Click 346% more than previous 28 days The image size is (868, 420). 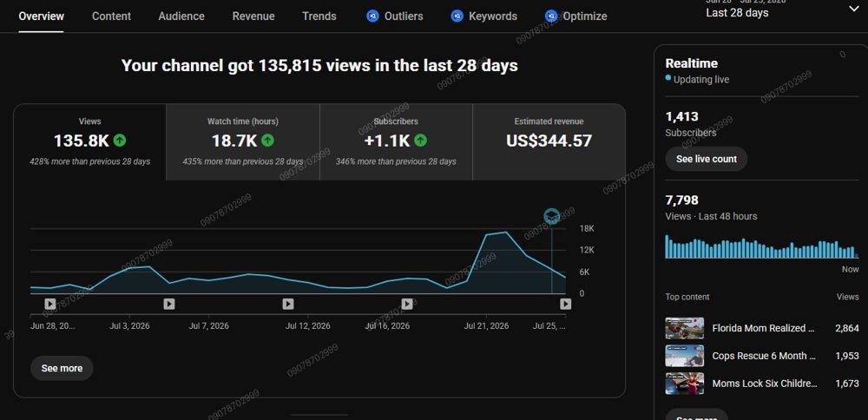point(396,161)
